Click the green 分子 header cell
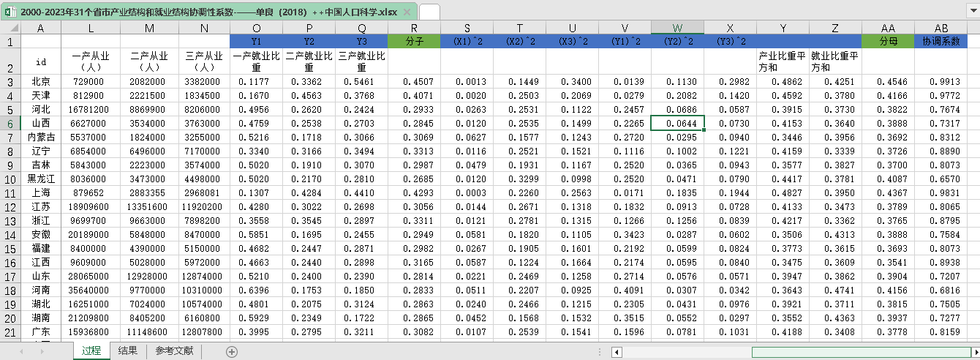Viewport: 980px width, 360px height. click(x=414, y=42)
